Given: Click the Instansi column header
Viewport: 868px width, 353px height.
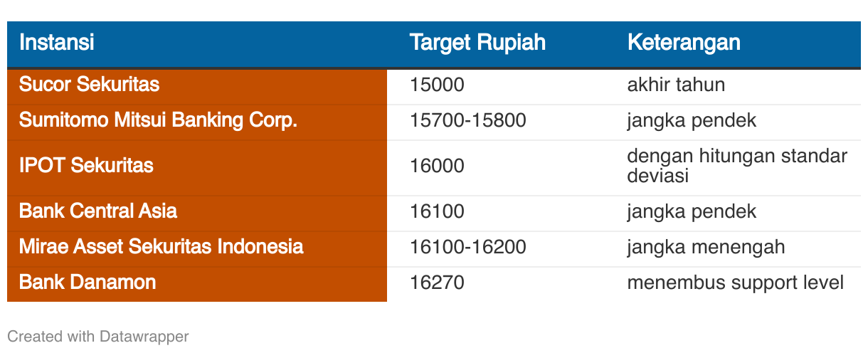Looking at the screenshot, I should pos(56,42).
